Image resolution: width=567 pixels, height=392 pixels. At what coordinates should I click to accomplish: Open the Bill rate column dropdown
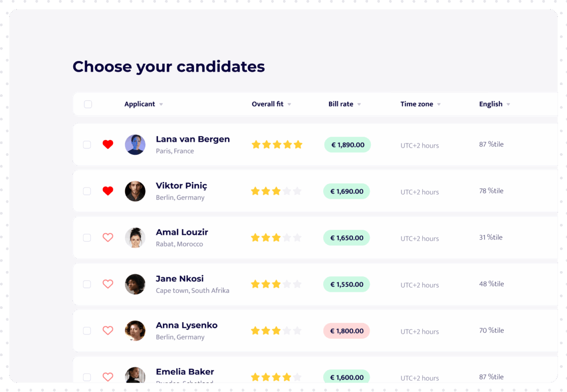pos(359,104)
